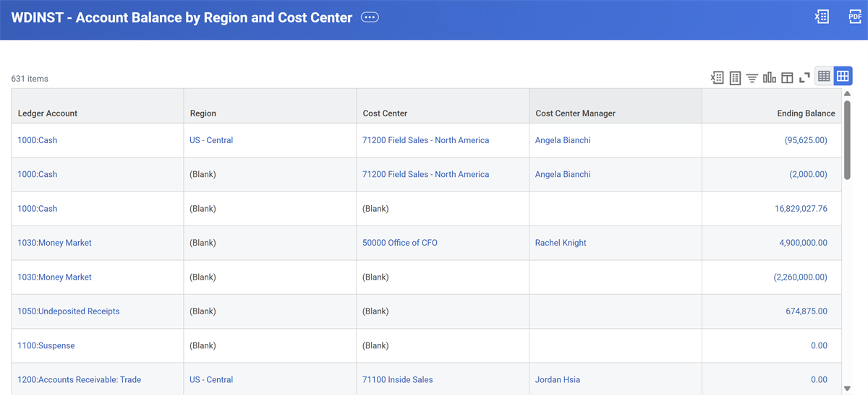Open 1050:Undeposited Receipts ledger account
The image size is (868, 401).
pyautogui.click(x=69, y=311)
